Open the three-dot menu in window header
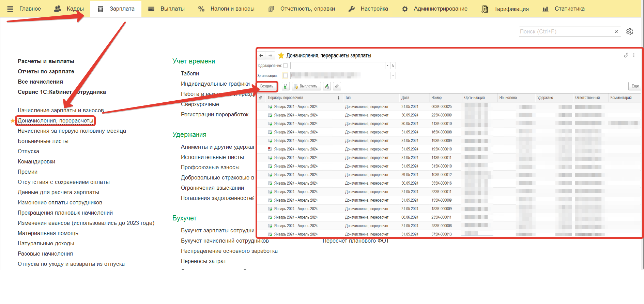644x304 pixels. [634, 55]
